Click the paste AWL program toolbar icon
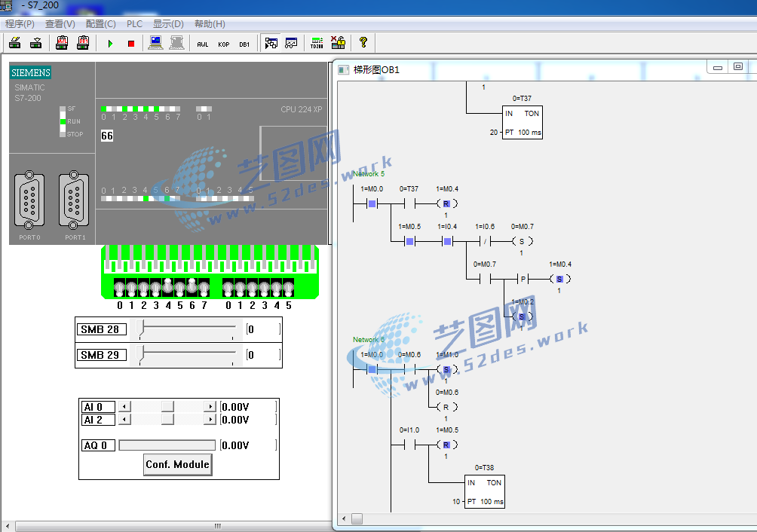This screenshot has height=532, width=757. coord(62,44)
